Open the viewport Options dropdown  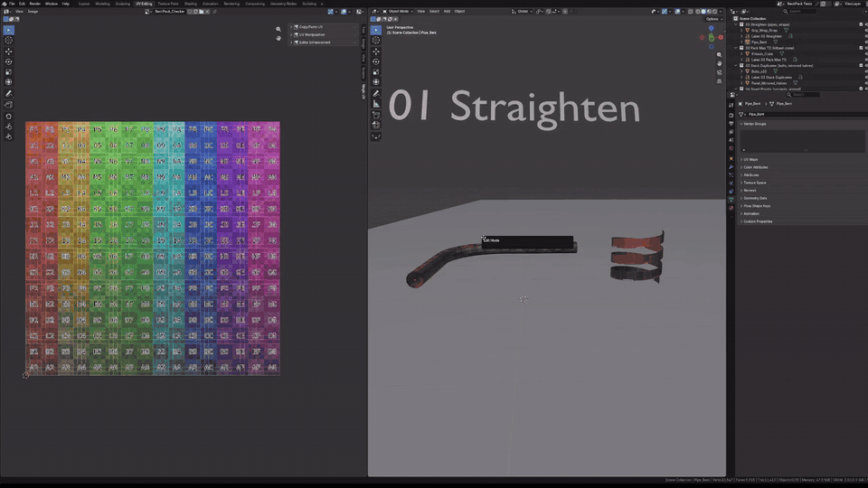coord(713,19)
